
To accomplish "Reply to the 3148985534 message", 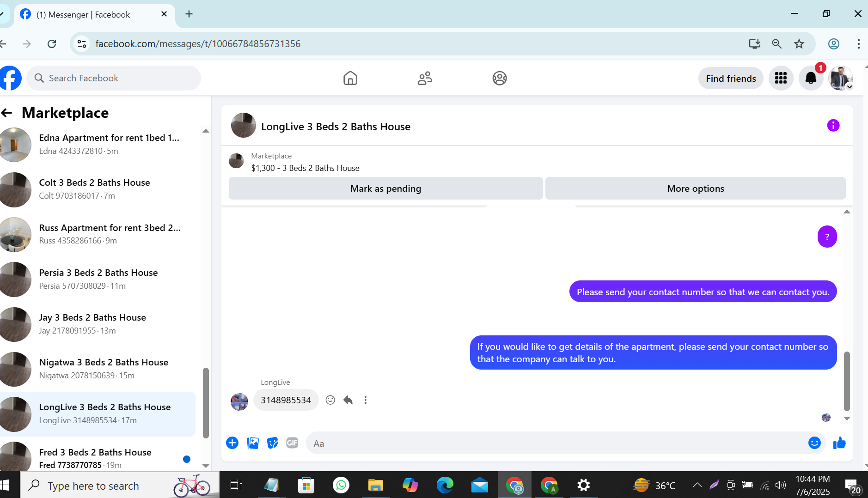I will pyautogui.click(x=348, y=400).
